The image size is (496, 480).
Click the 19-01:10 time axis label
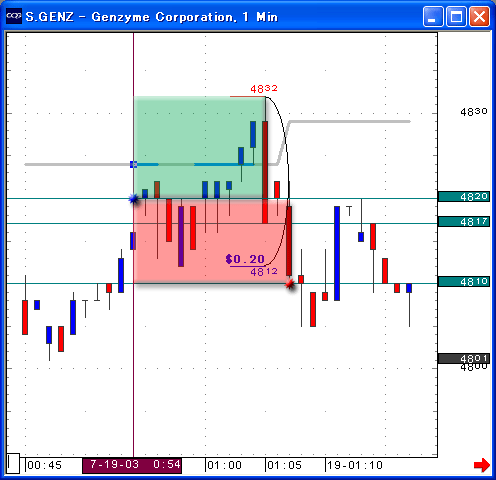[355, 465]
